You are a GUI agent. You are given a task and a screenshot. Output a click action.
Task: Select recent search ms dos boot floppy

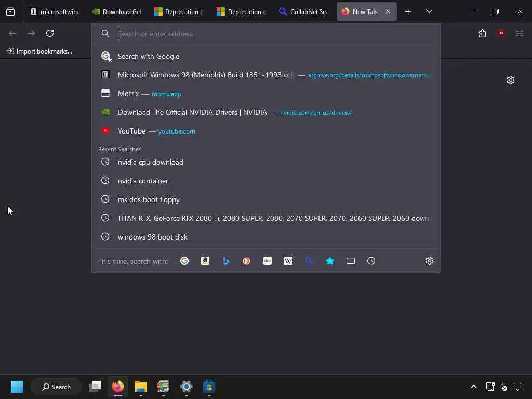266,199
